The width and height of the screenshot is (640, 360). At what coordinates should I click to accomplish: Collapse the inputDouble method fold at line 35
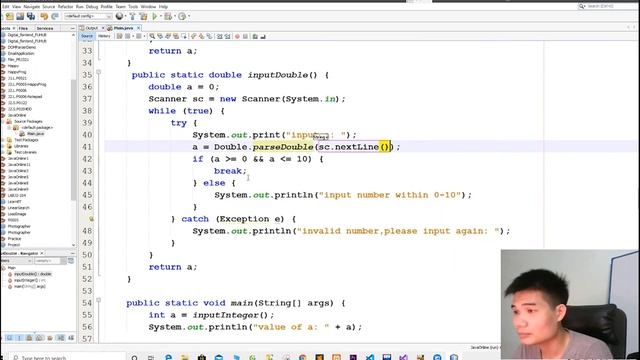pos(98,72)
